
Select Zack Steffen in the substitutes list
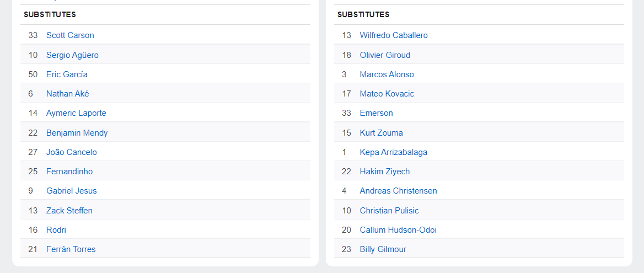point(69,211)
